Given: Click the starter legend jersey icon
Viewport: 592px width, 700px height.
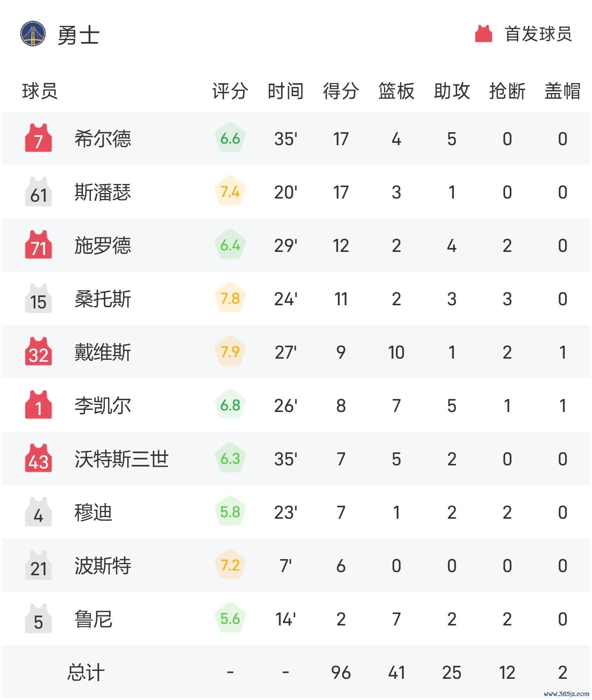Looking at the screenshot, I should [x=484, y=34].
